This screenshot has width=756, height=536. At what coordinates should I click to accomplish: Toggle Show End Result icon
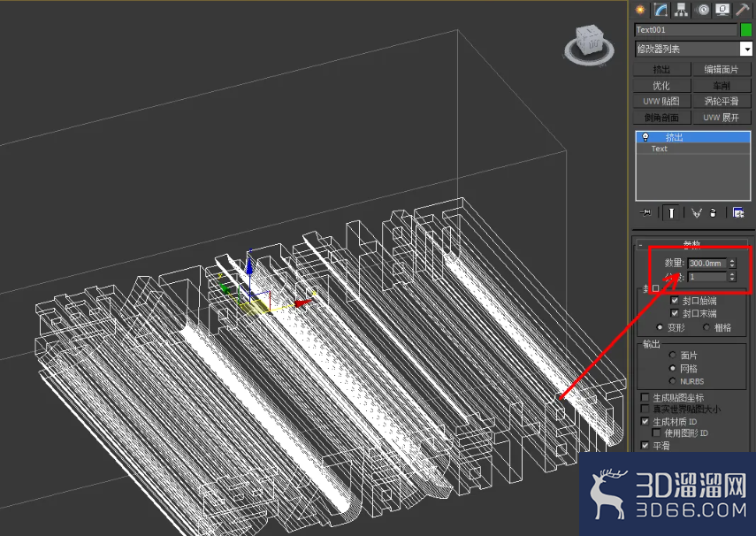[x=670, y=212]
